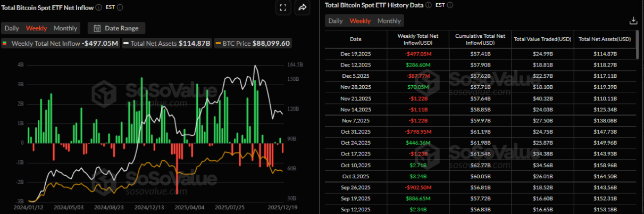The height and width of the screenshot is (214, 644).
Task: Click the calendar icon in Date Range button
Action: click(x=98, y=28)
